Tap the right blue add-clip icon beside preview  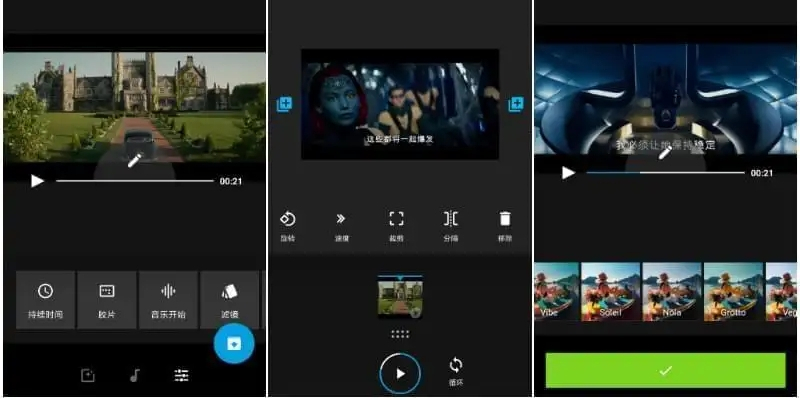(x=516, y=105)
